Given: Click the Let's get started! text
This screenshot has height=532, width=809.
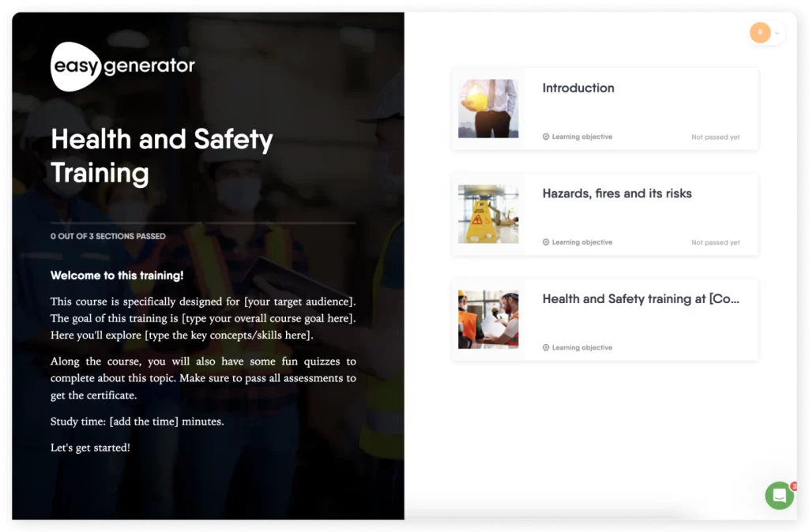Looking at the screenshot, I should pyautogui.click(x=90, y=448).
